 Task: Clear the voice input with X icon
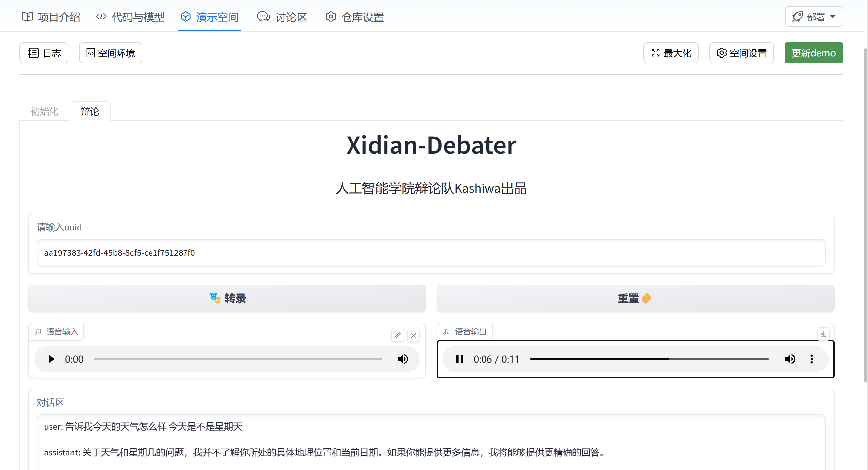[x=414, y=335]
